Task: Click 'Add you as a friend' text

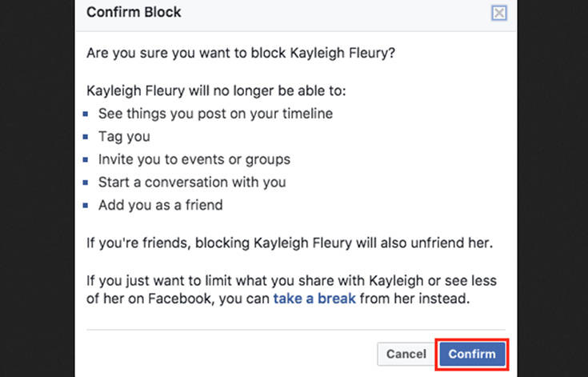Action: (161, 205)
